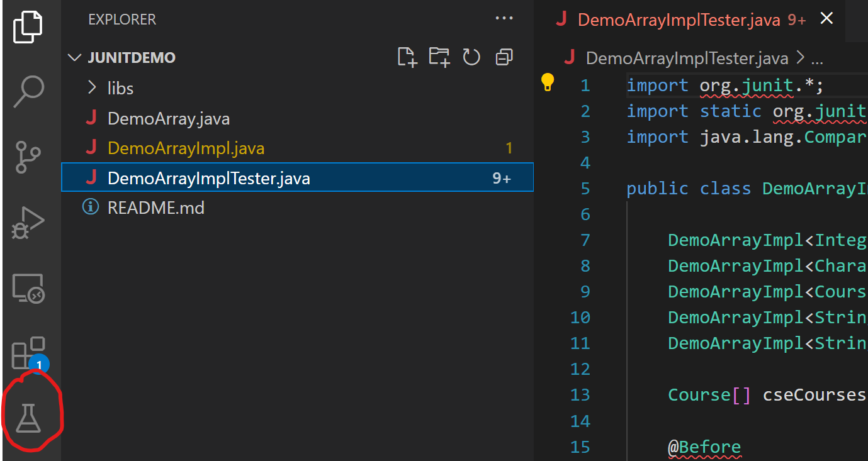Collapse the JUNITDEMO project tree

coord(74,57)
